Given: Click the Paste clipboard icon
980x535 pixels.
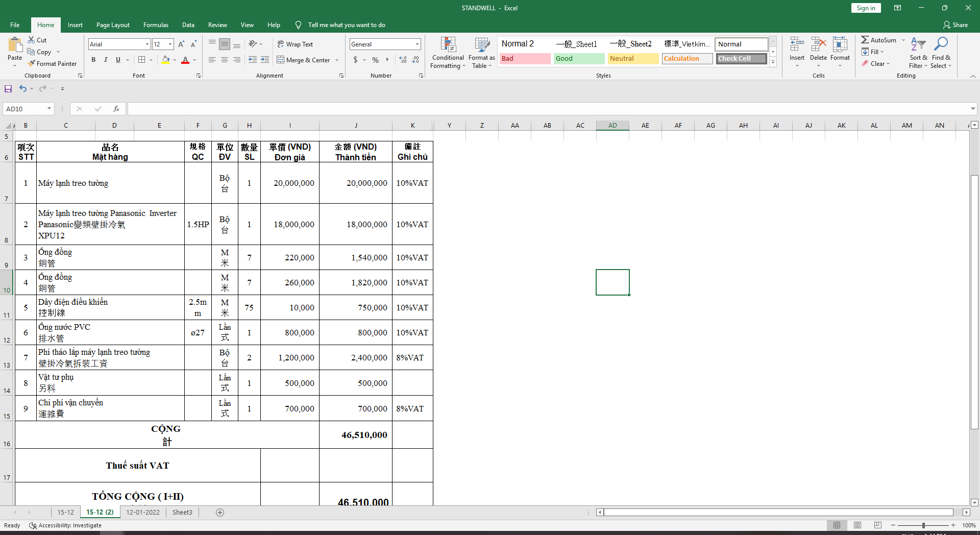Looking at the screenshot, I should pyautogui.click(x=15, y=45).
